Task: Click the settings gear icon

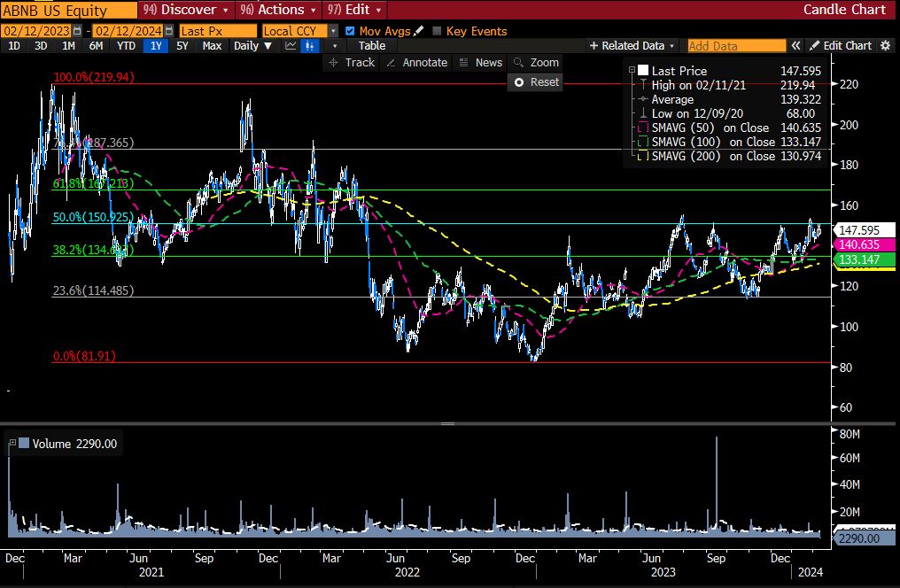Action: 886,45
